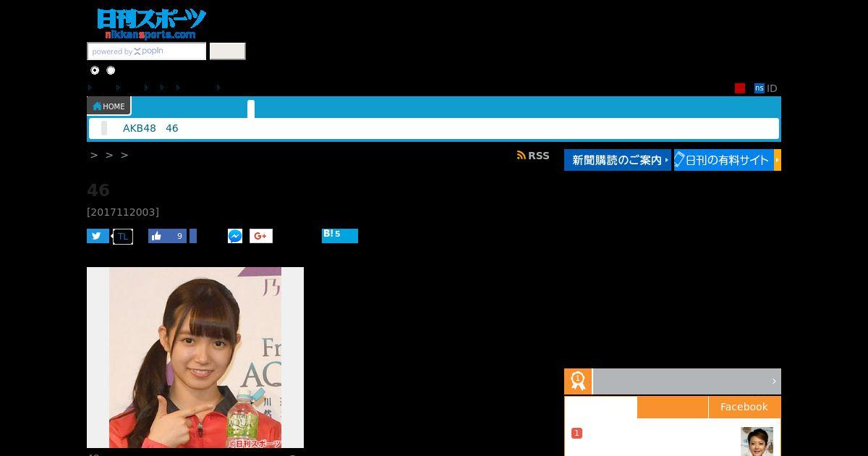Image resolution: width=868 pixels, height=456 pixels.
Task: Open 日刊の有料サイト banner
Action: [728, 160]
